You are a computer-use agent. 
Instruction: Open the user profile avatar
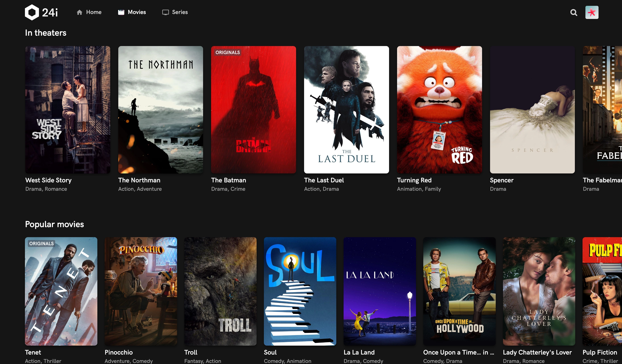click(592, 12)
